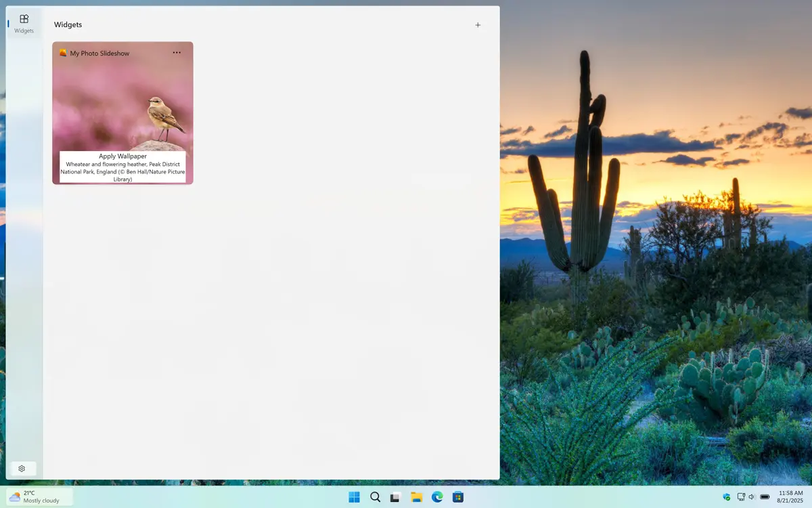
Task: Open network settings from system tray
Action: [741, 497]
